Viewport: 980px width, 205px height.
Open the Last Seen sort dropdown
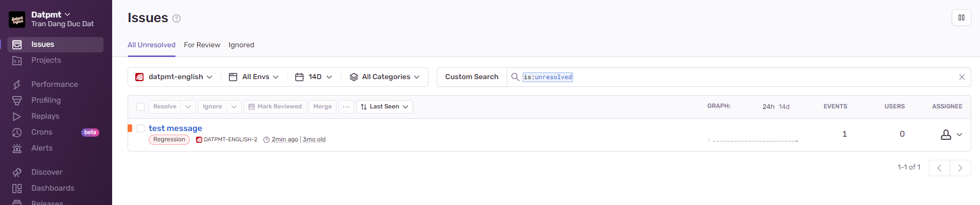pyautogui.click(x=384, y=107)
